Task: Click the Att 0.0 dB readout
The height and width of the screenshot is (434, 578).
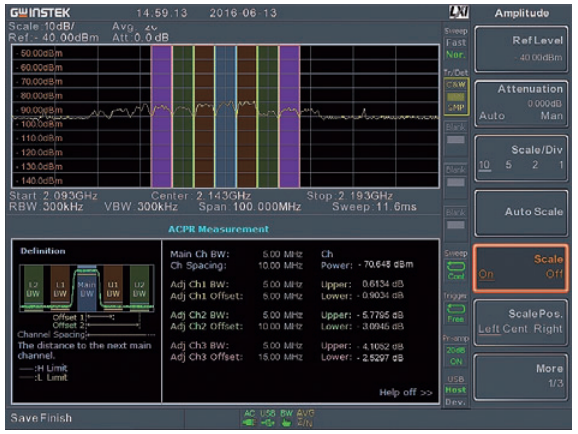Action: coord(140,37)
